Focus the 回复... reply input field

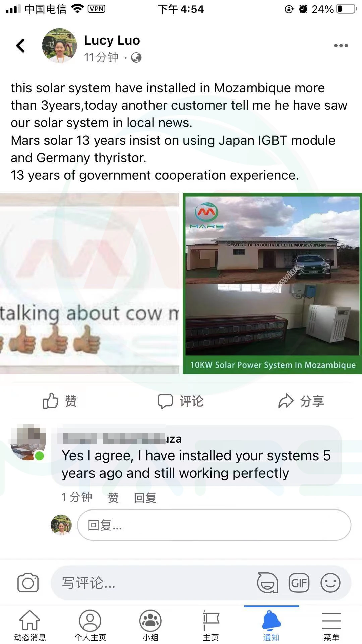pyautogui.click(x=214, y=525)
